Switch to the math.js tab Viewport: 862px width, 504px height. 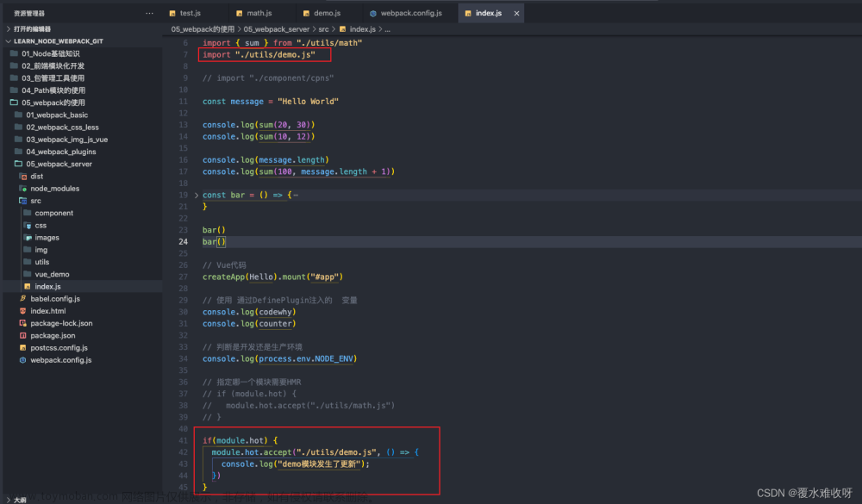tap(259, 13)
